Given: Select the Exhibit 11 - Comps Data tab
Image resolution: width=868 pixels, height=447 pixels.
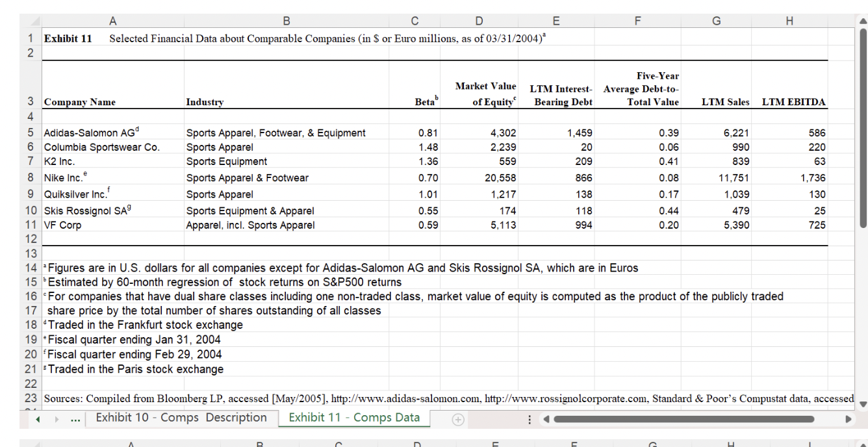Looking at the screenshot, I should (353, 418).
